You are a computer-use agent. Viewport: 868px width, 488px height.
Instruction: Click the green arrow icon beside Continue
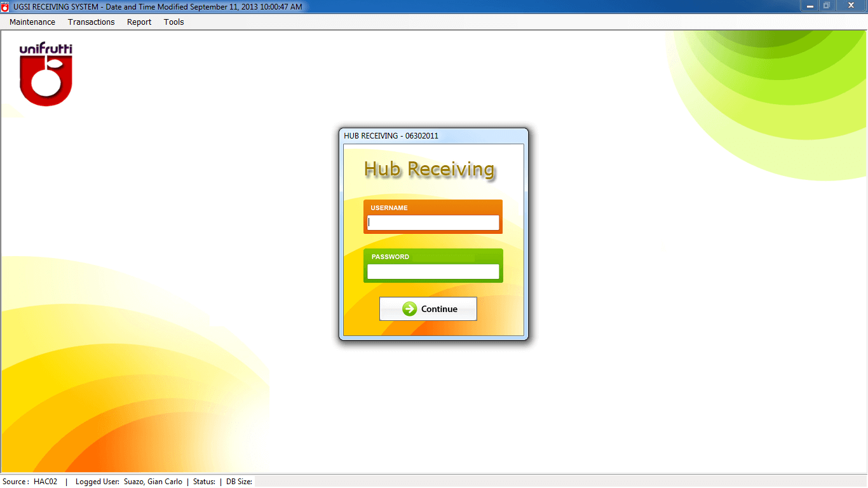click(410, 309)
